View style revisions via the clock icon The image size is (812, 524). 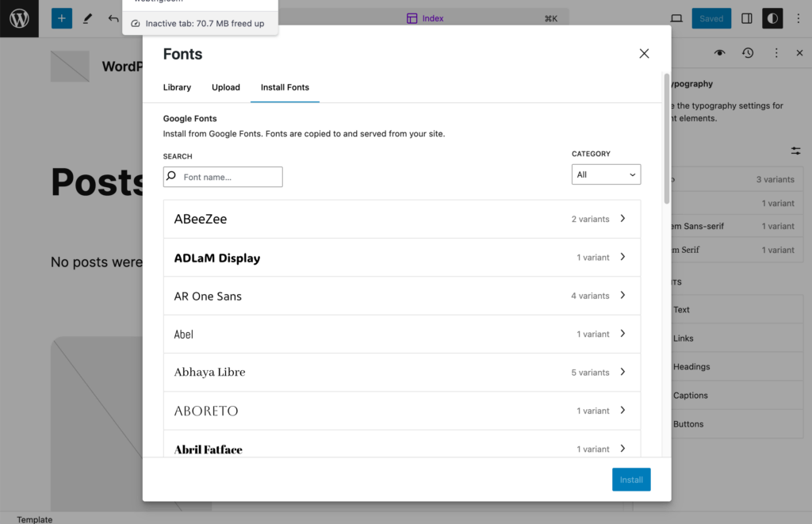[747, 52]
